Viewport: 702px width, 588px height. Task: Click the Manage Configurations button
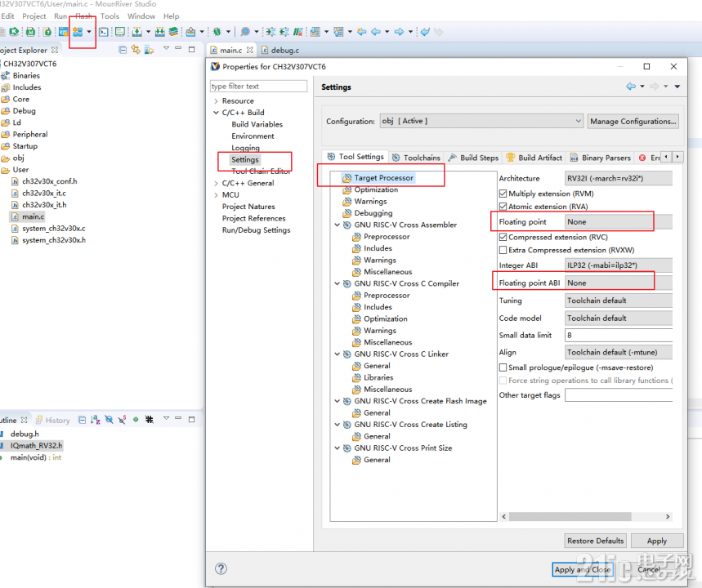pyautogui.click(x=633, y=121)
